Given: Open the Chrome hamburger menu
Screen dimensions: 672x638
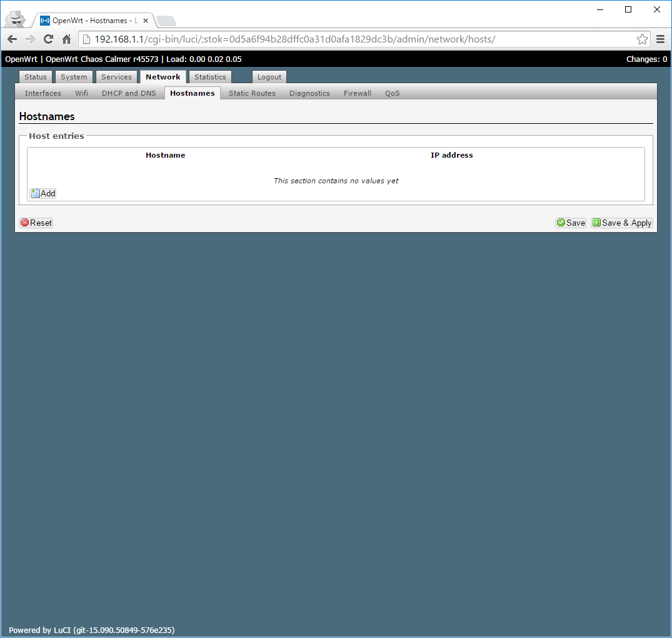Looking at the screenshot, I should pyautogui.click(x=660, y=39).
